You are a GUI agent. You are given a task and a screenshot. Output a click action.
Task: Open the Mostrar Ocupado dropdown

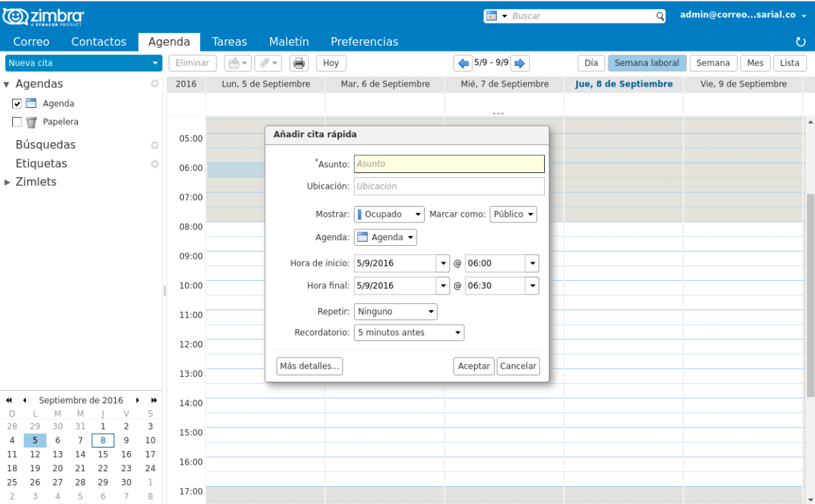point(390,214)
